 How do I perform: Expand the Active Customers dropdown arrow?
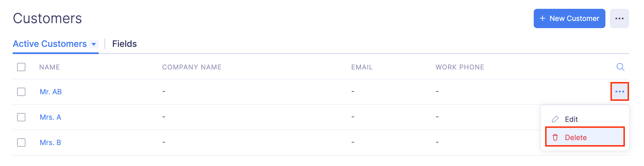click(x=94, y=44)
